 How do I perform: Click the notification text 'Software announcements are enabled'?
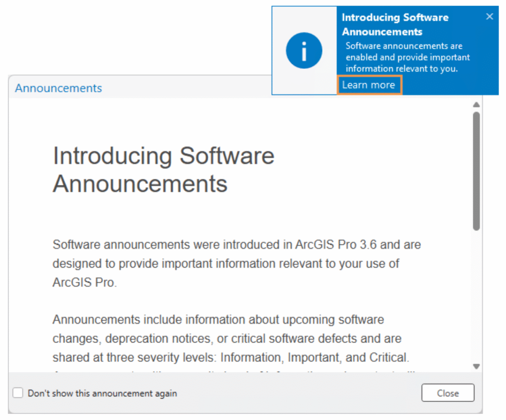click(x=407, y=57)
